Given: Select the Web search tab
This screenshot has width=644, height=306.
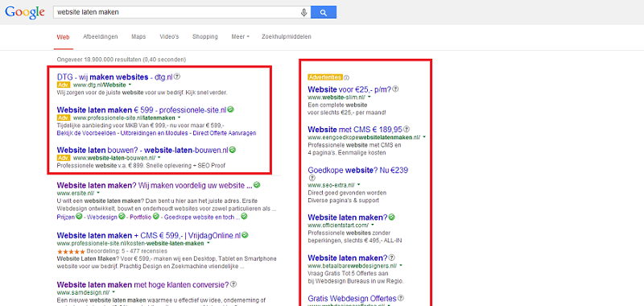Looking at the screenshot, I should 63,36.
